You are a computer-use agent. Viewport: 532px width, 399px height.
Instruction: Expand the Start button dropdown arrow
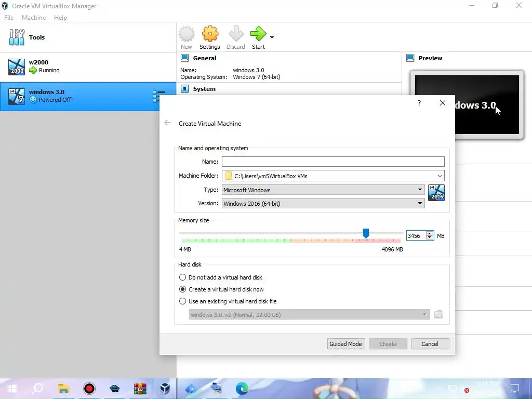tap(272, 37)
